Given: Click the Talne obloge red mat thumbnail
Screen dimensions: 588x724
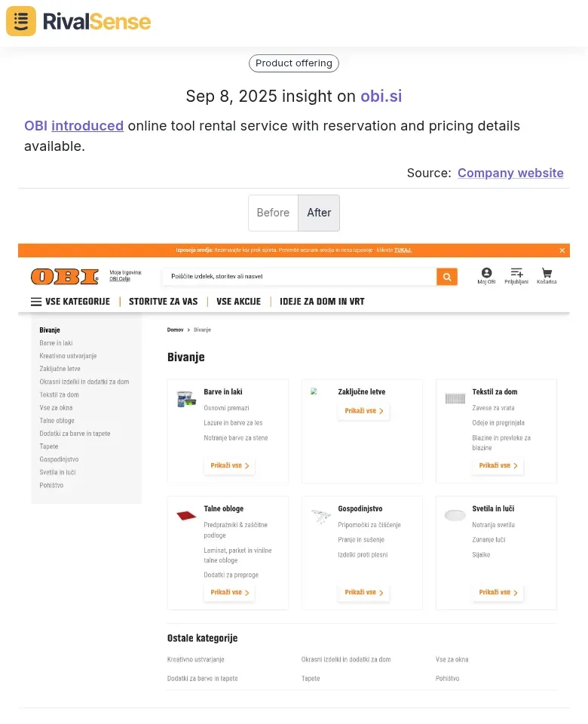Looking at the screenshot, I should coord(186,515).
